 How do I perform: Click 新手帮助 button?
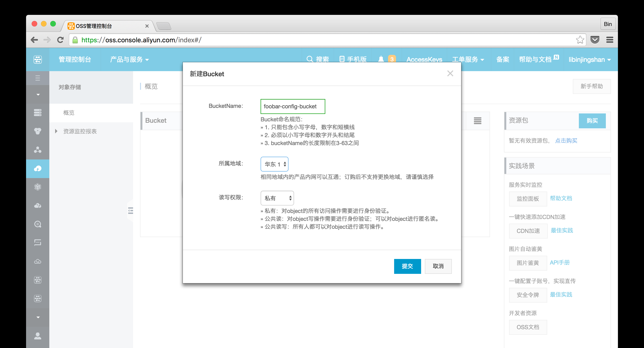tap(591, 86)
